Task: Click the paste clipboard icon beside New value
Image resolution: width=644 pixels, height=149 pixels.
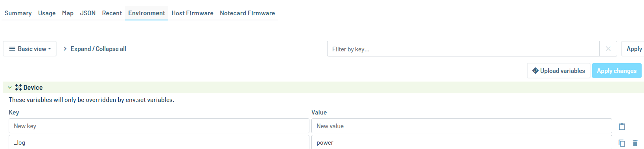Action: click(622, 126)
